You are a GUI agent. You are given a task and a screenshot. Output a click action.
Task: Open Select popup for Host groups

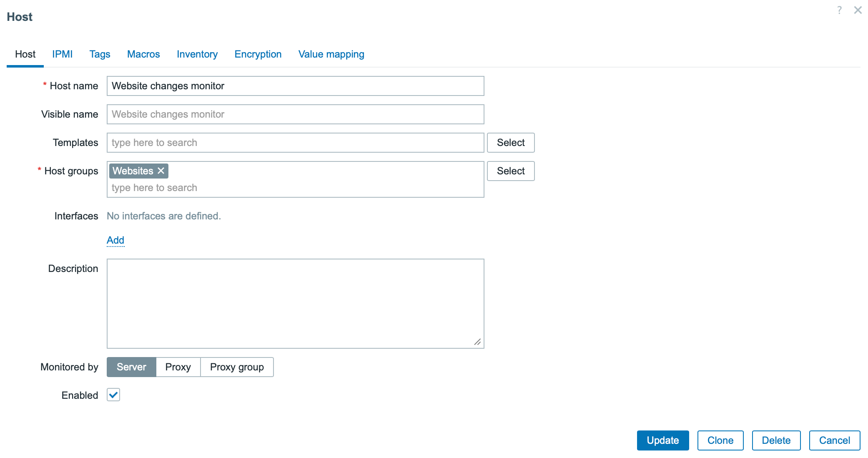point(510,171)
